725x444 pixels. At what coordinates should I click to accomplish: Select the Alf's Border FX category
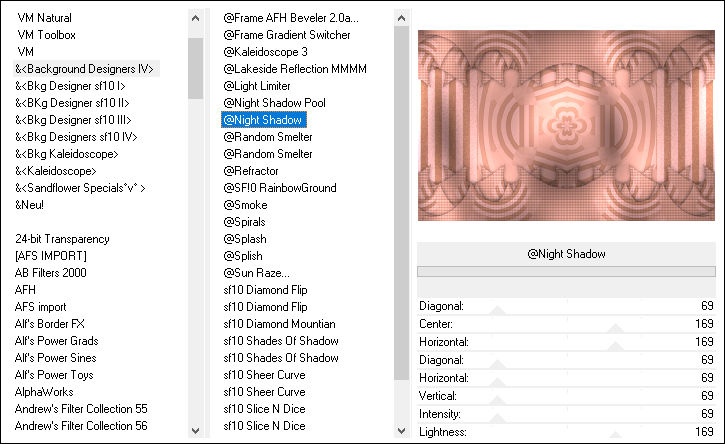click(49, 324)
